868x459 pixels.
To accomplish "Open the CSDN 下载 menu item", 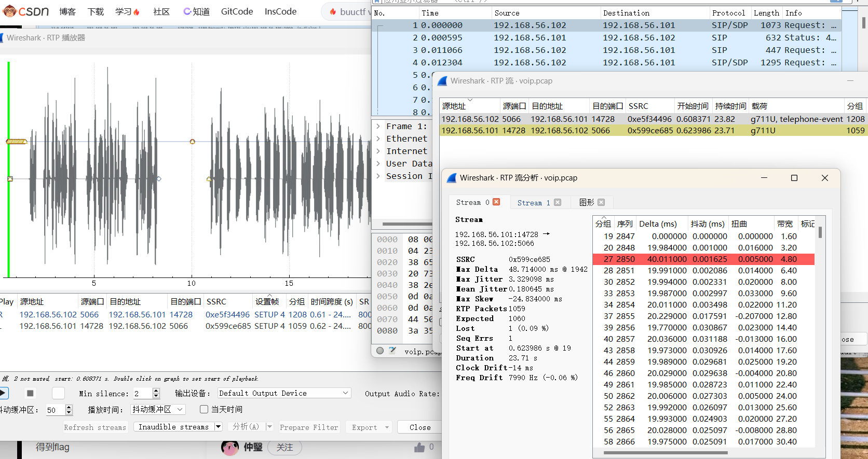I will click(x=96, y=11).
